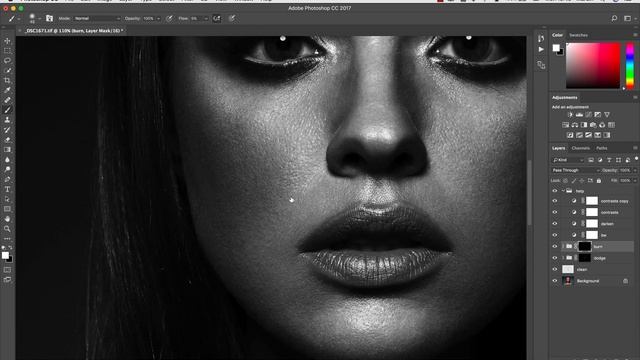Add a Photo Filter adjustment
640x360 pixels.
(x=593, y=125)
